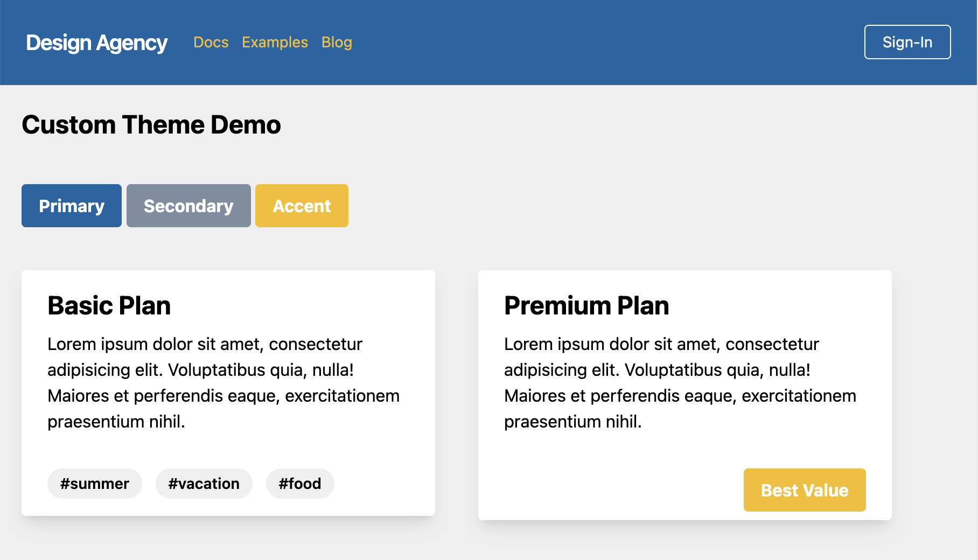Click the last text line in Basic Plan
Screen dimensions: 978x560
click(116, 422)
